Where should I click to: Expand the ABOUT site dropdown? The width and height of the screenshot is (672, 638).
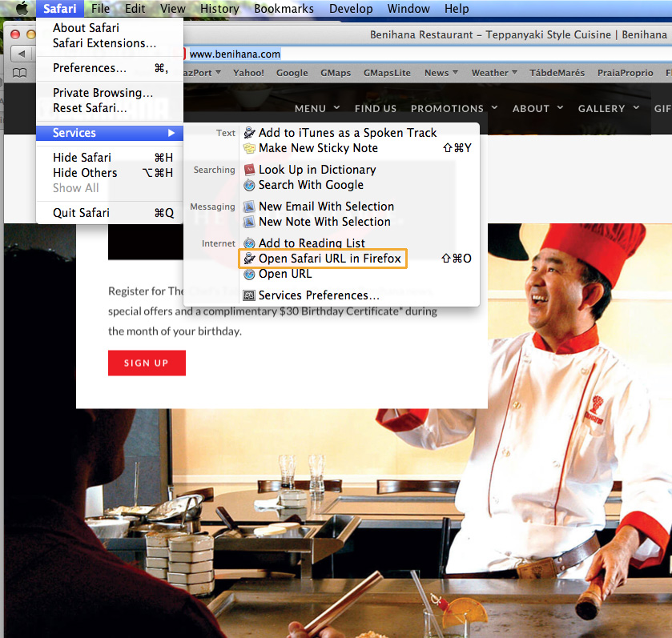pyautogui.click(x=538, y=109)
